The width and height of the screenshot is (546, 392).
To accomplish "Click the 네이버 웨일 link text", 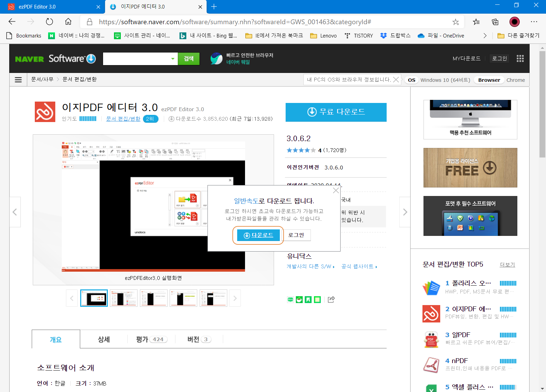I will [x=238, y=62].
